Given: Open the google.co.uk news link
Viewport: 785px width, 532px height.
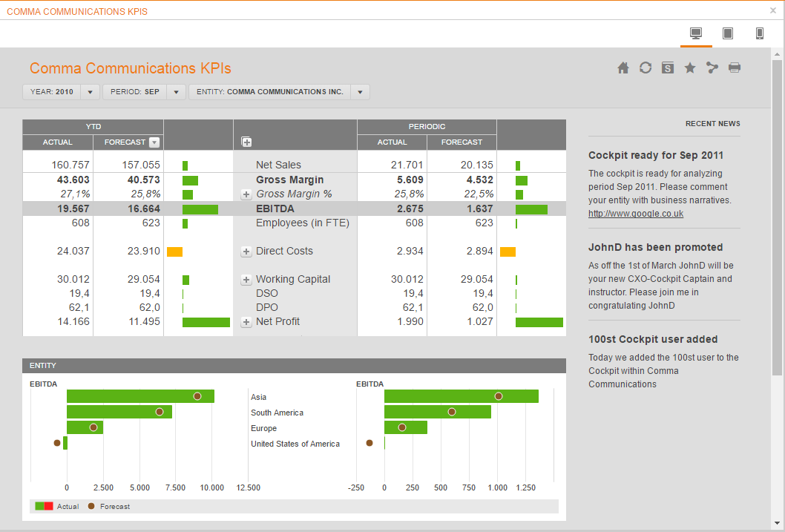Looking at the screenshot, I should pyautogui.click(x=635, y=214).
